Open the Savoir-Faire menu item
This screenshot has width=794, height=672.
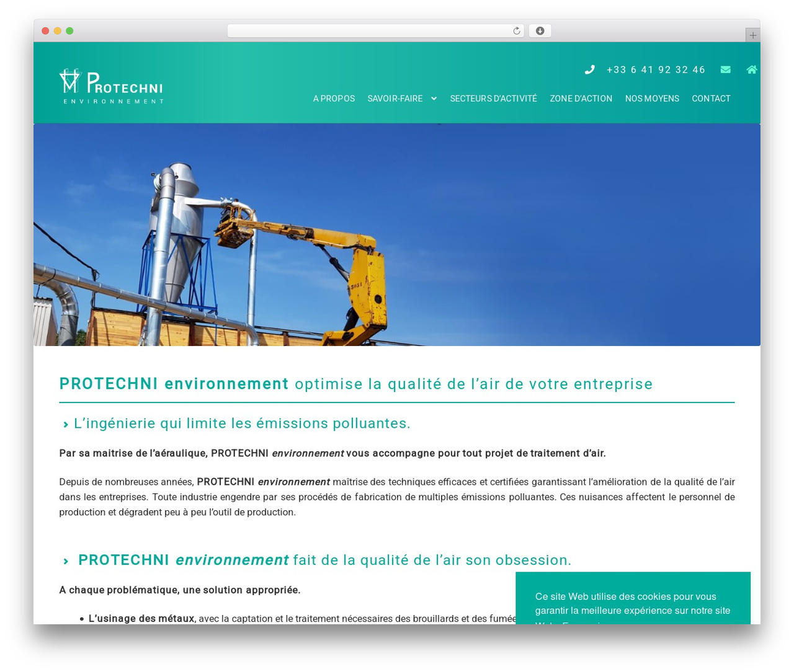coord(395,99)
